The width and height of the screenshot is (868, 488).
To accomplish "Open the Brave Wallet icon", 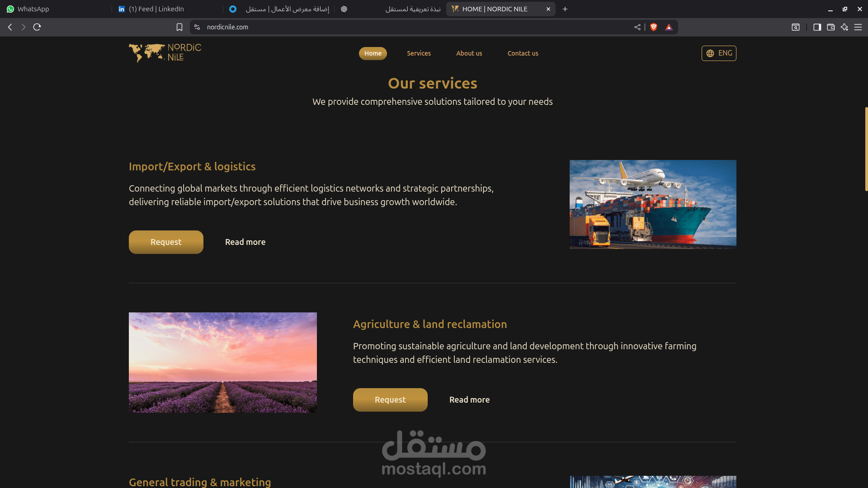I will coord(831,27).
